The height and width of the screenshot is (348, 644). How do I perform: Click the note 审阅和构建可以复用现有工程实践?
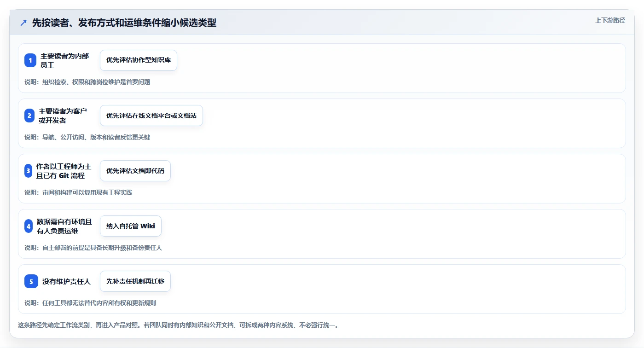click(x=87, y=192)
